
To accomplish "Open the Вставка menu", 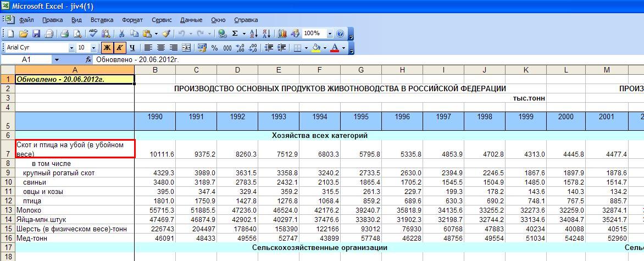I will coord(102,20).
